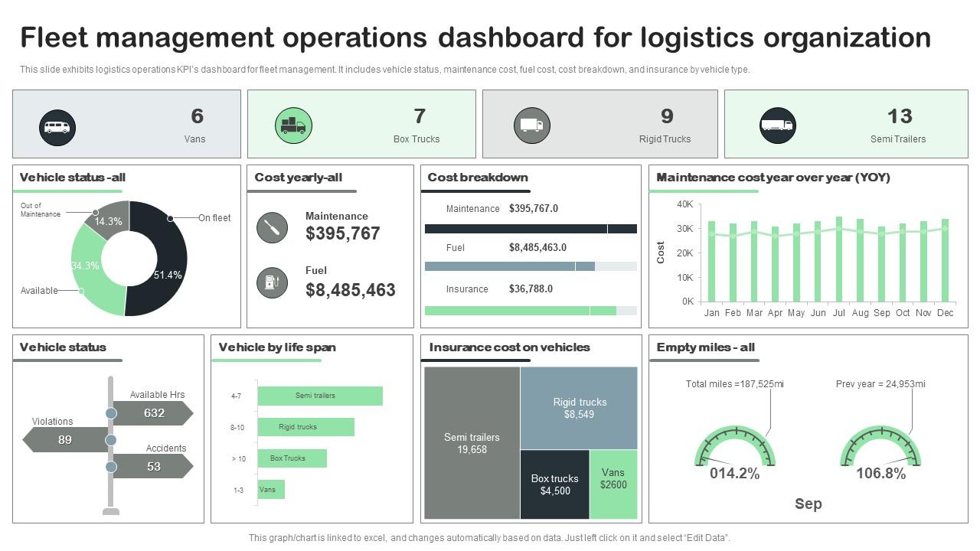Click the Fuel cost breakdown progress bar
Image resolution: width=980 pixels, height=551 pixels.
pyautogui.click(x=531, y=266)
